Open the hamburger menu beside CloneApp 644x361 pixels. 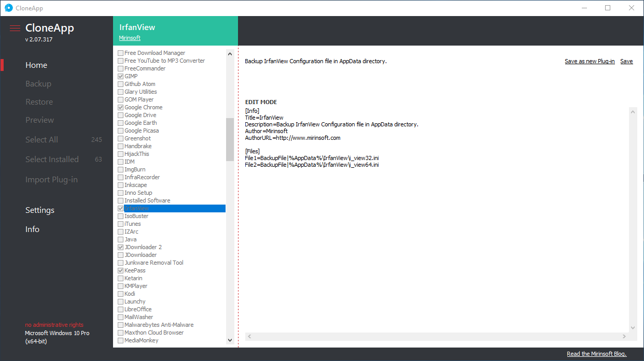click(15, 28)
